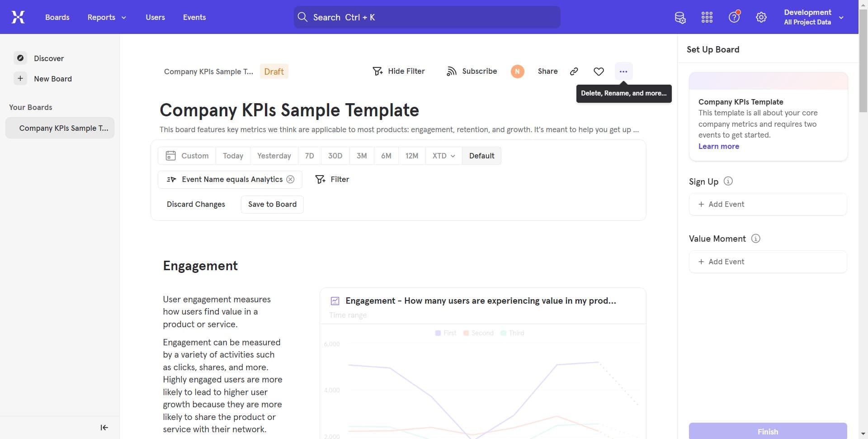Click Save to Board button
Screen dimensions: 868x439
click(272, 205)
